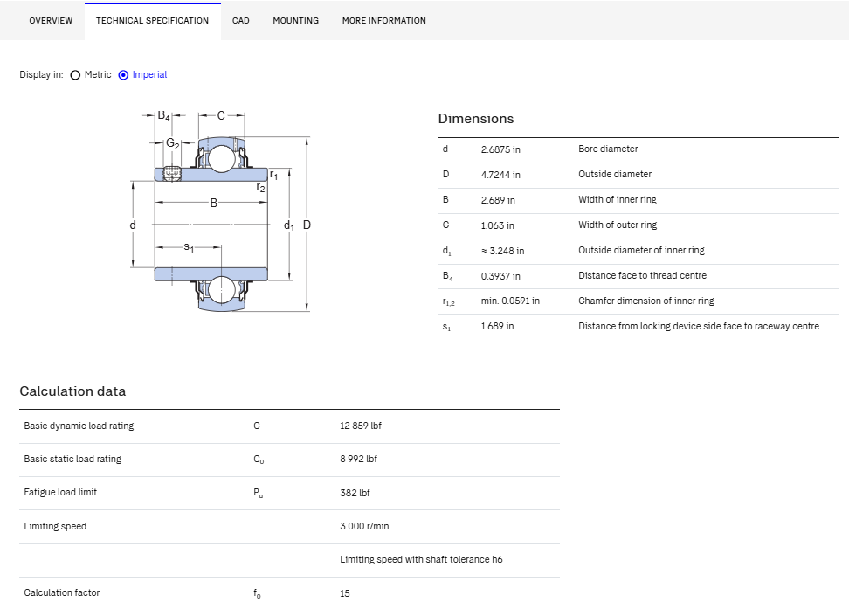
Task: Click the f0 symbol in calculation factor row
Action: [x=257, y=593]
